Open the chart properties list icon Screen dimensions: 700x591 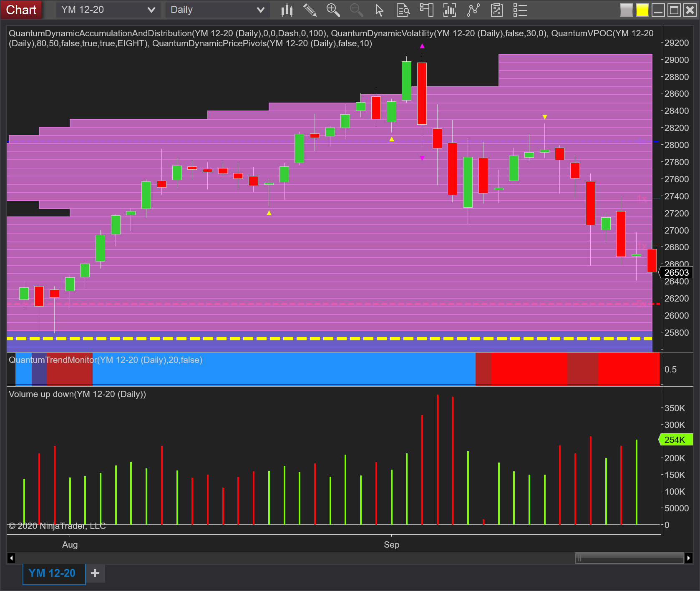tap(520, 10)
